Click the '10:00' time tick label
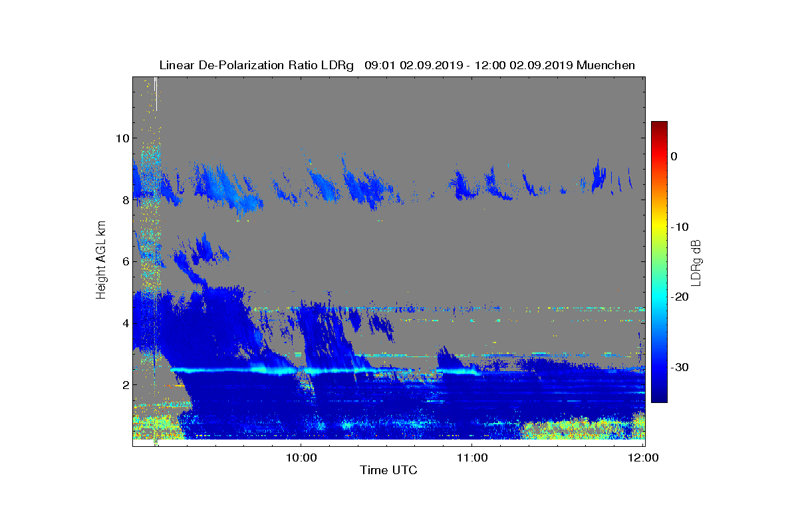798x532 pixels. pyautogui.click(x=301, y=458)
